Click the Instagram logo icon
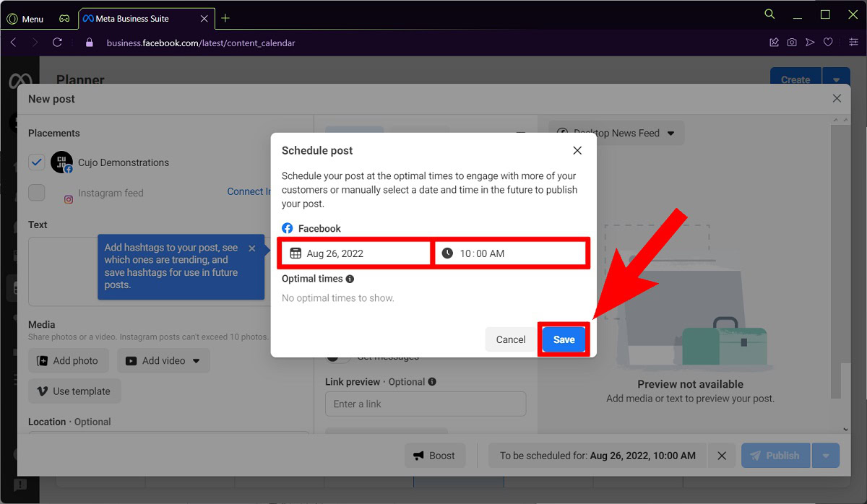867x504 pixels. tap(69, 199)
